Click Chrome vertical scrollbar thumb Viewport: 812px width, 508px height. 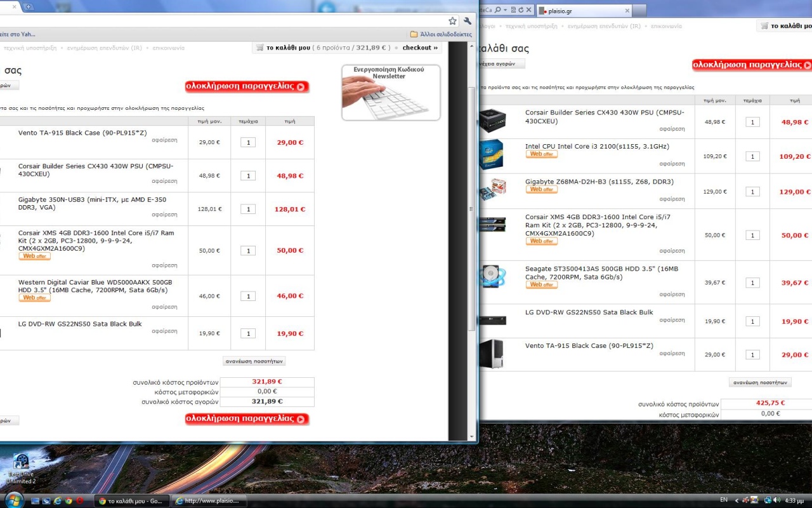tap(471, 208)
